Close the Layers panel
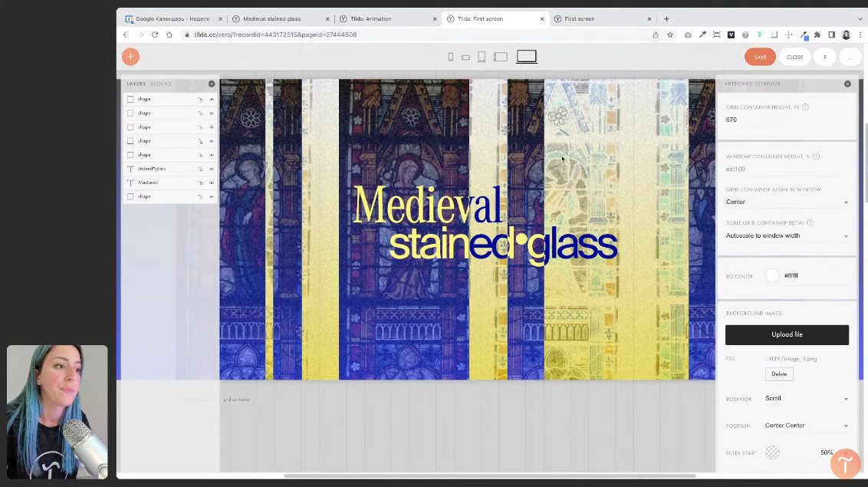Viewport: 868px width, 487px height. click(x=212, y=84)
